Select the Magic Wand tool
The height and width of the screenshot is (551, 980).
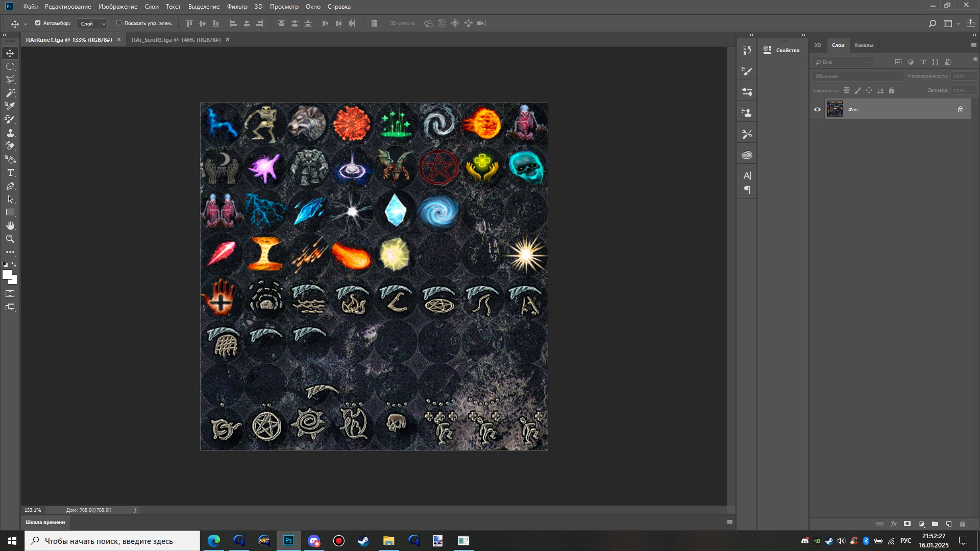[x=10, y=93]
